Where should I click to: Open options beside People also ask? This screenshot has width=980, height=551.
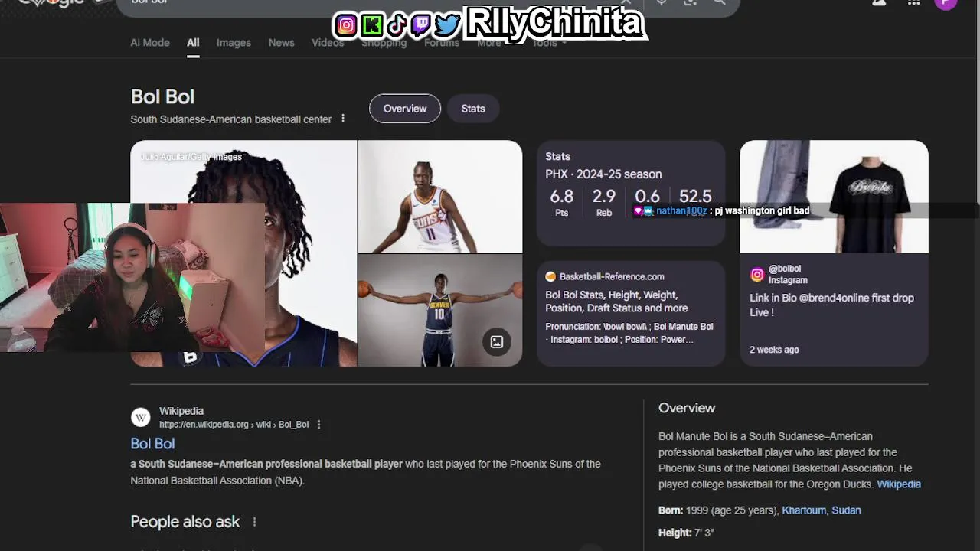pos(254,522)
